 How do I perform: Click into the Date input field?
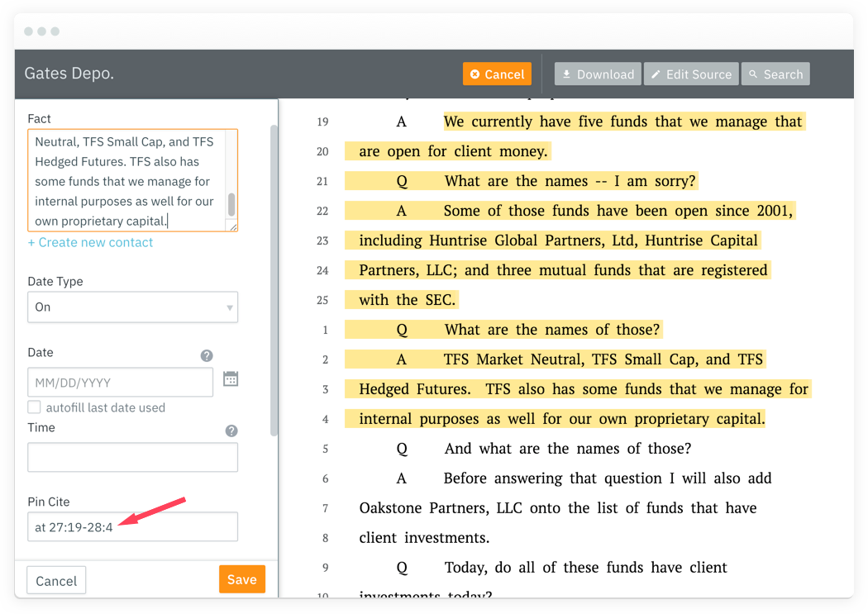(x=120, y=383)
